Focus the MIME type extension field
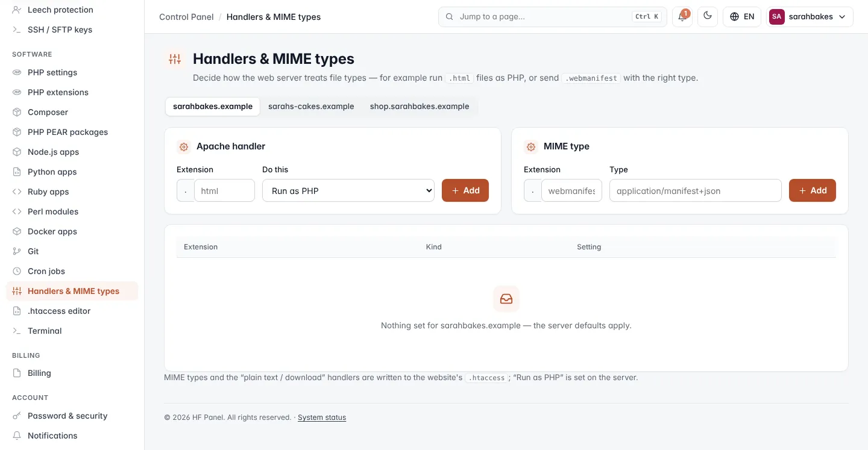The image size is (868, 450). coord(571,190)
